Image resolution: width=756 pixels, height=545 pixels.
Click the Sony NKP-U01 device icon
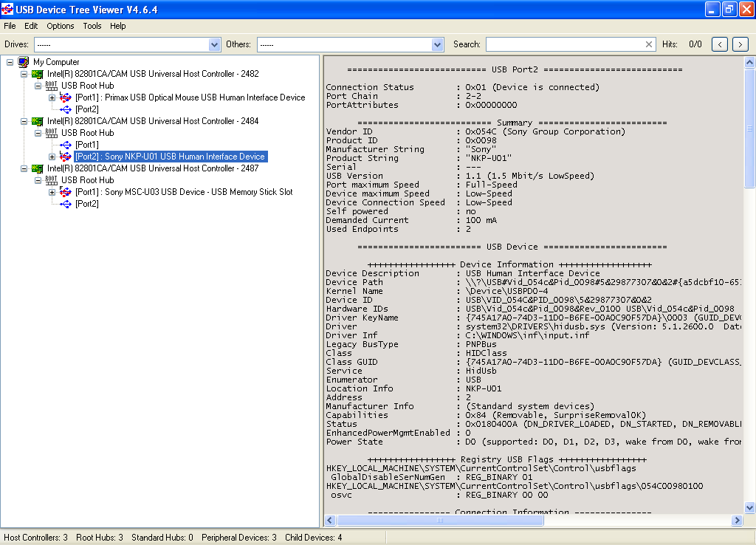click(x=66, y=157)
